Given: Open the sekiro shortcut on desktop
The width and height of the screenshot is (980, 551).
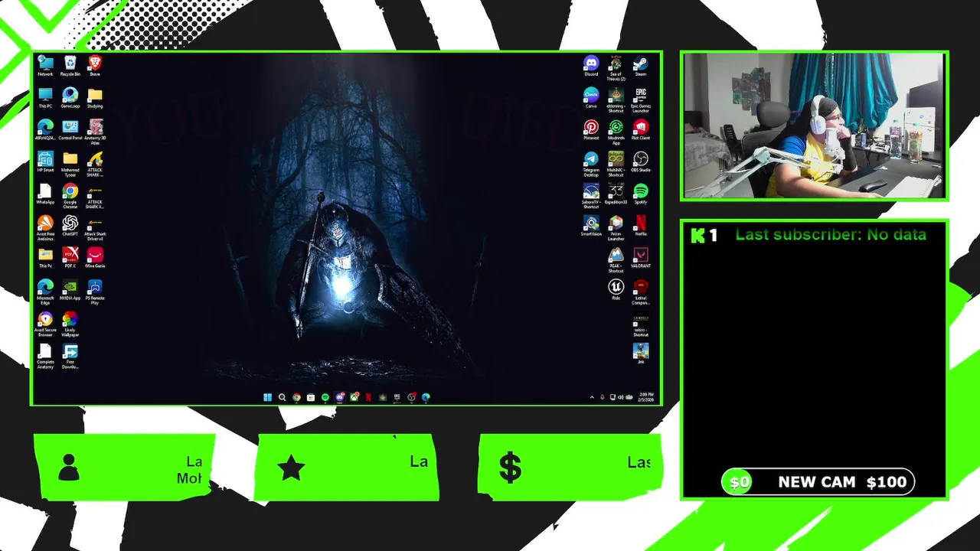Looking at the screenshot, I should 641,324.
